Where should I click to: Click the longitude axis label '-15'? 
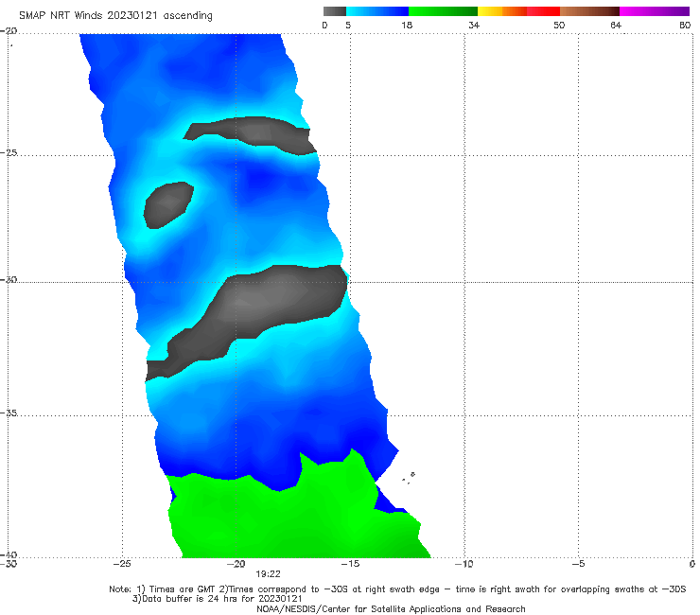click(x=350, y=564)
